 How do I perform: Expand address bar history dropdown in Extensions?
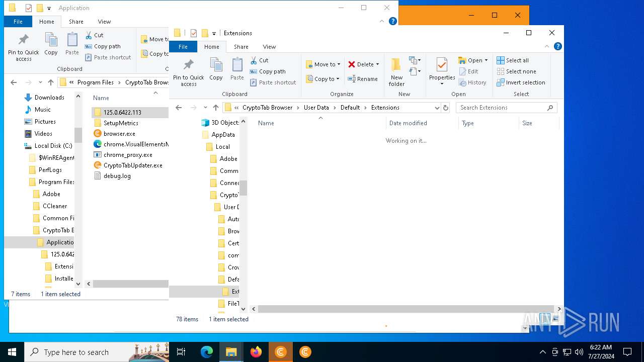(x=437, y=108)
